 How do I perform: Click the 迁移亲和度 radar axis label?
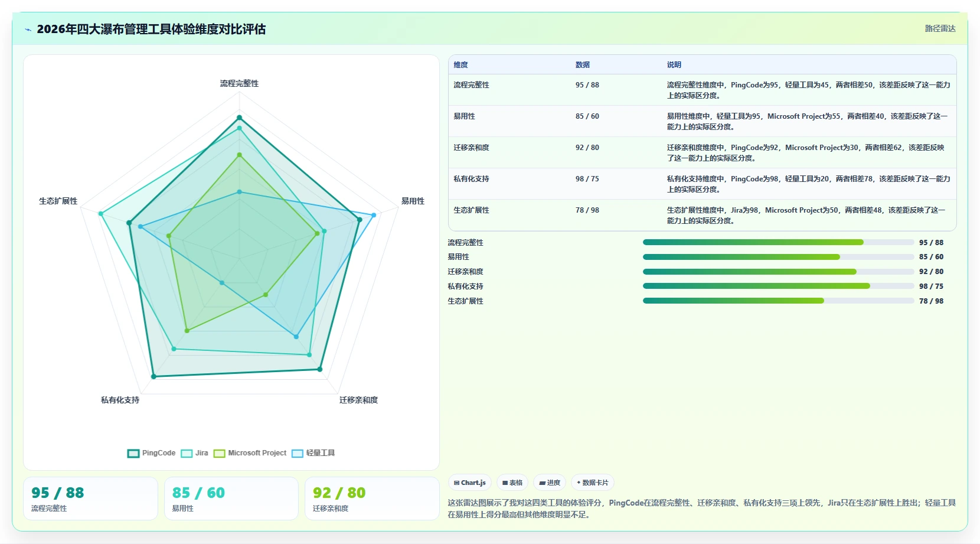[358, 400]
